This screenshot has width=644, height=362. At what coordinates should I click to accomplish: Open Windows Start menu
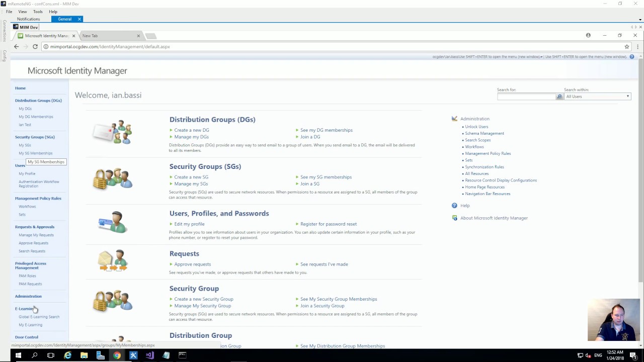[18, 355]
